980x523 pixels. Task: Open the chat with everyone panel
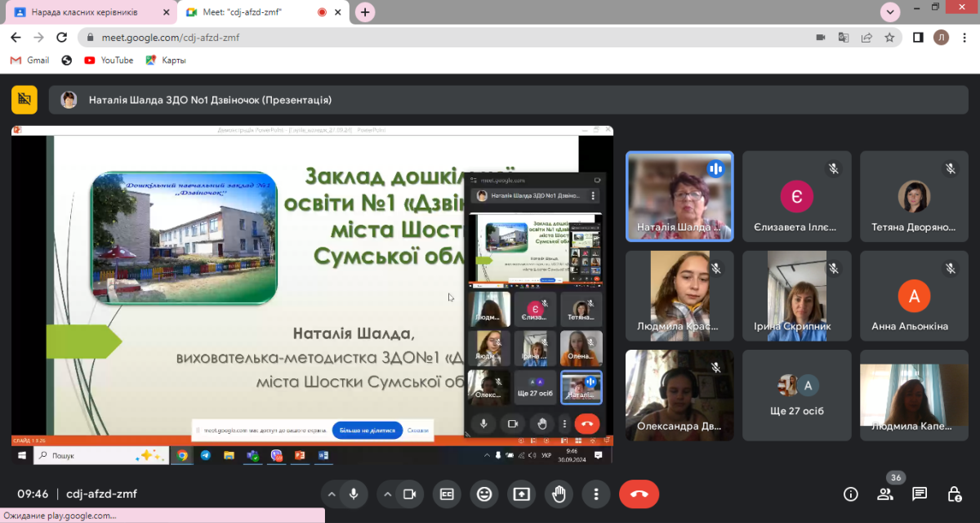[x=920, y=494]
